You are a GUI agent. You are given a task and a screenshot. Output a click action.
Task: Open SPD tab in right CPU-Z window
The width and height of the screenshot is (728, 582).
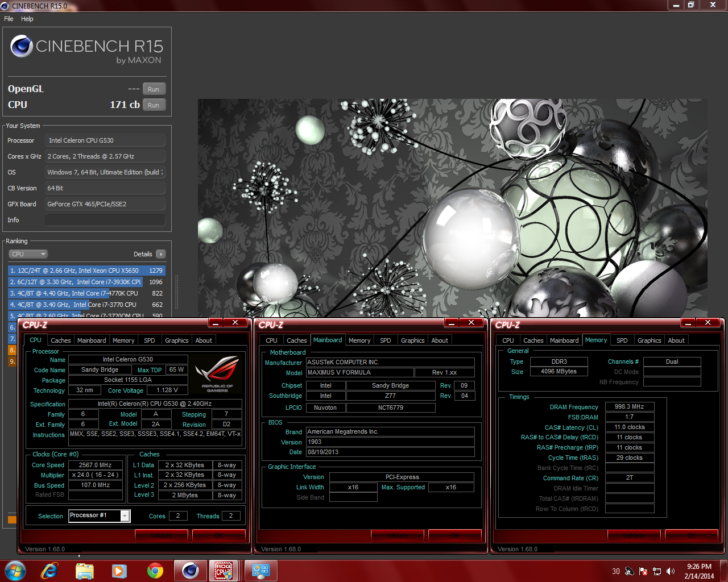coord(622,340)
